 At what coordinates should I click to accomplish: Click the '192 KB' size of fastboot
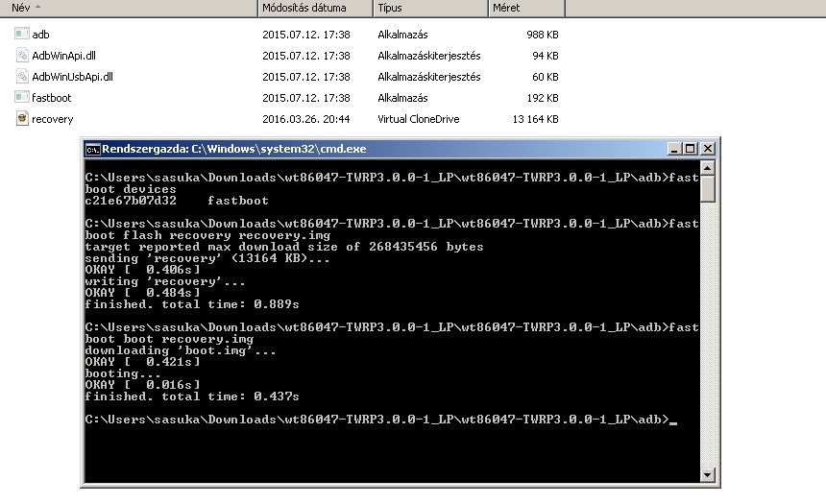(x=542, y=98)
